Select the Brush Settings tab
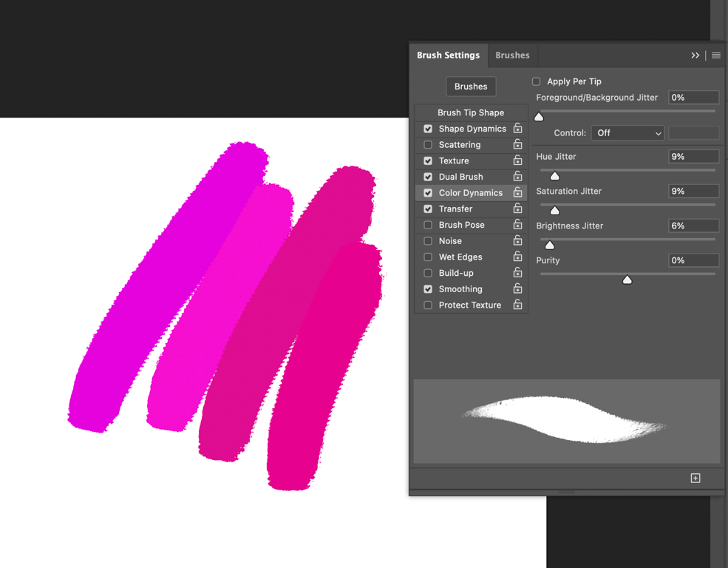Image resolution: width=728 pixels, height=568 pixels. click(x=448, y=55)
